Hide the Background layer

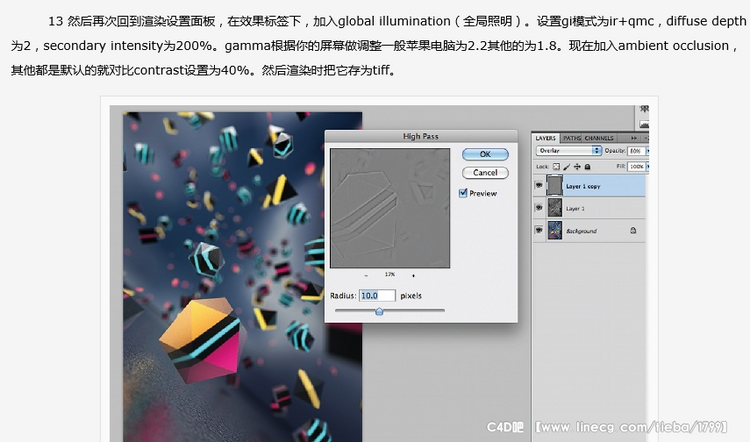(539, 230)
